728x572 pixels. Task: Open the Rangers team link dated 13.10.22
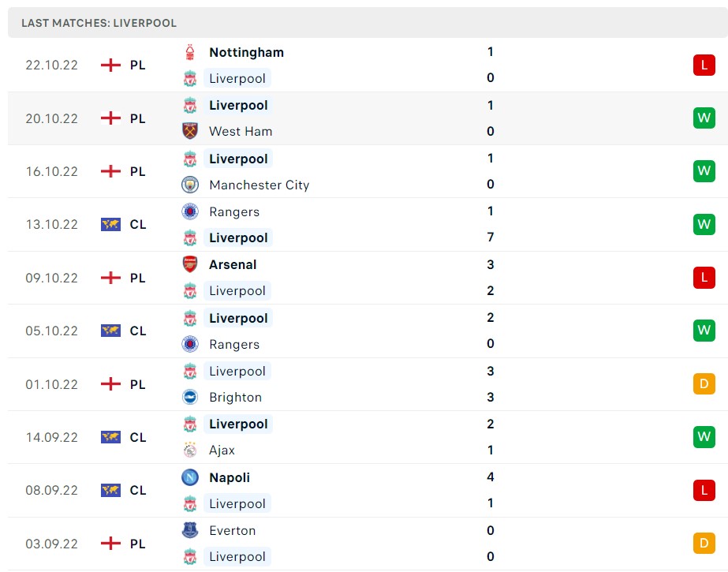(x=234, y=211)
